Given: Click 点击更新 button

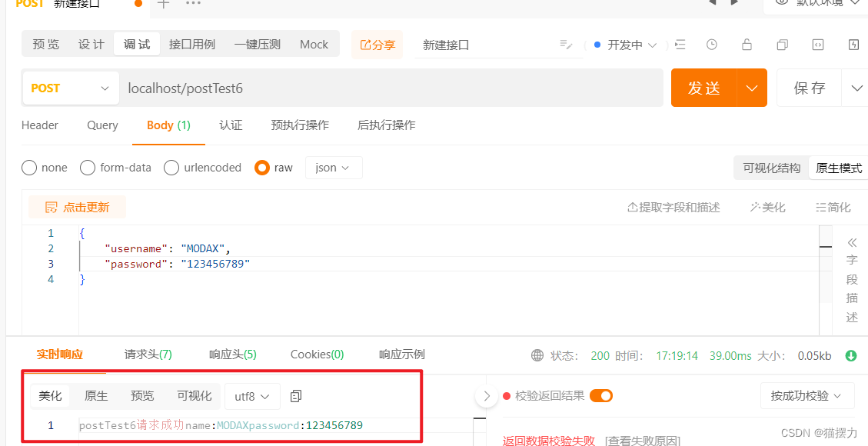Looking at the screenshot, I should (78, 208).
